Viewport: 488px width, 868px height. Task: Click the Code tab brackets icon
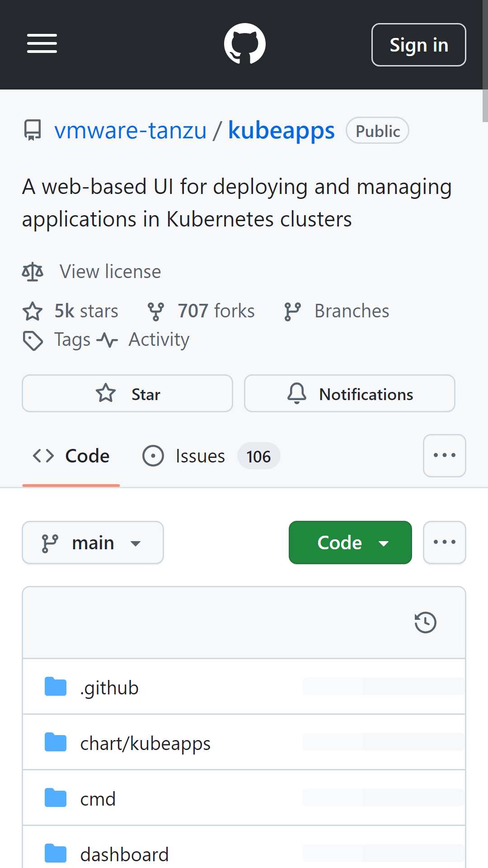coord(43,456)
